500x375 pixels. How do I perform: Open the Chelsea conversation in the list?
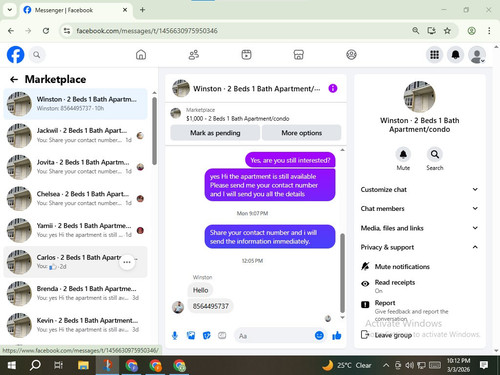click(75, 199)
